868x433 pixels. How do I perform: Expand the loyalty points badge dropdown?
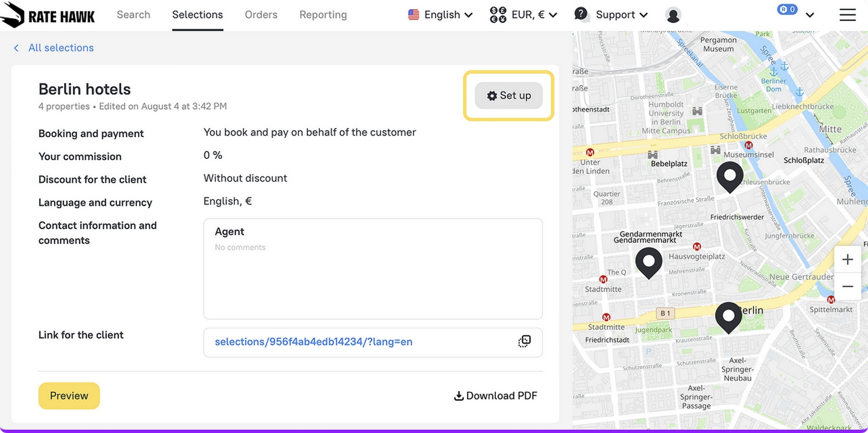(795, 13)
